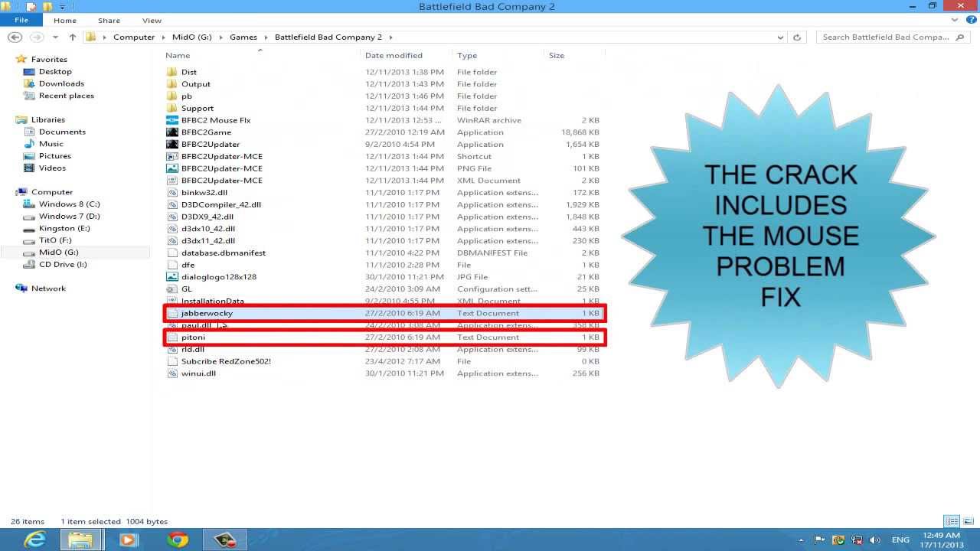The image size is (980, 551).
Task: Open the Pictures library
Action: point(55,156)
